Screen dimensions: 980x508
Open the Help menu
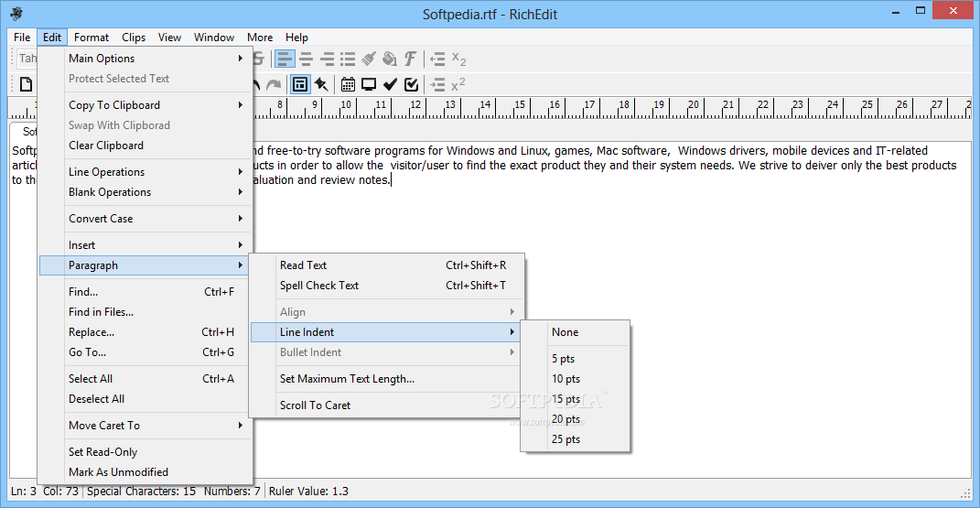coord(296,38)
